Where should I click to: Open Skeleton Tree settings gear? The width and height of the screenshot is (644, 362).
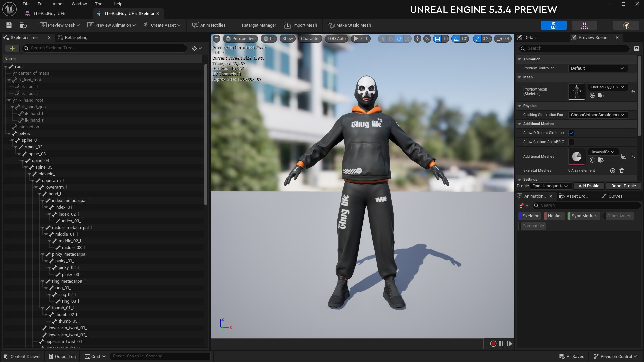pyautogui.click(x=197, y=48)
